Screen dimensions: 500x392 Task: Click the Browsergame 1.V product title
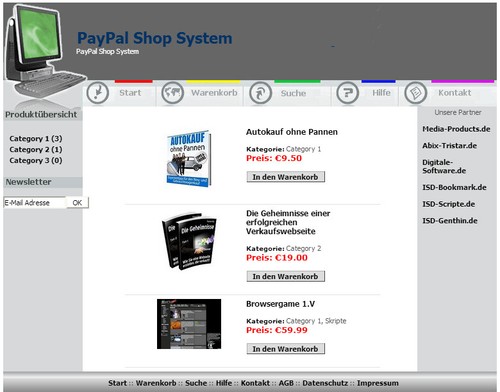tap(280, 304)
